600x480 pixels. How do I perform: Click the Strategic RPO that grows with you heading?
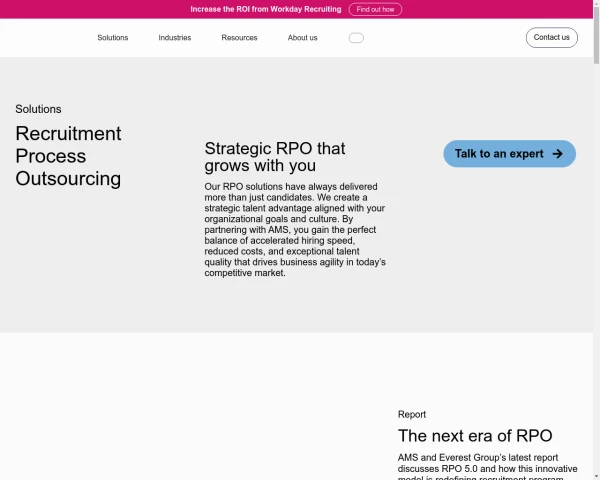point(275,157)
